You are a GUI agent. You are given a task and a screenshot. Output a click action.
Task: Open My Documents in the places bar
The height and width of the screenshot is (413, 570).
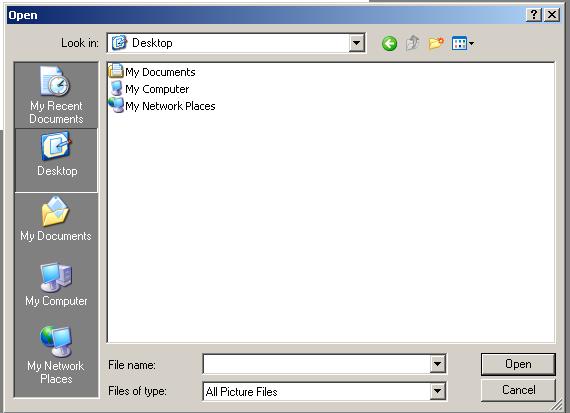coord(56,219)
